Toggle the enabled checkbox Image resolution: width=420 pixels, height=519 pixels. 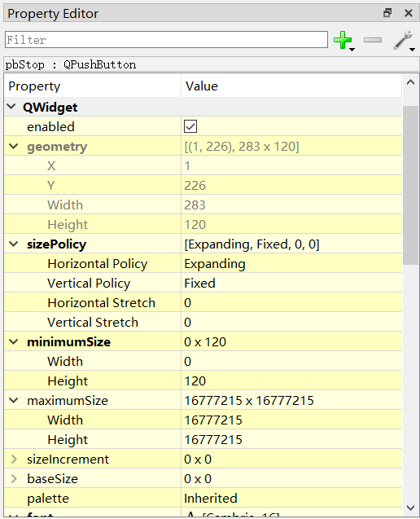190,126
